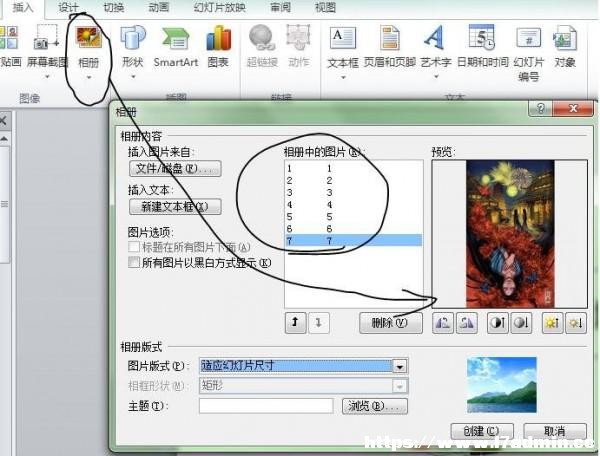Image resolution: width=600 pixels, height=456 pixels.
Task: Insert an Object (对象)
Action: (x=565, y=37)
